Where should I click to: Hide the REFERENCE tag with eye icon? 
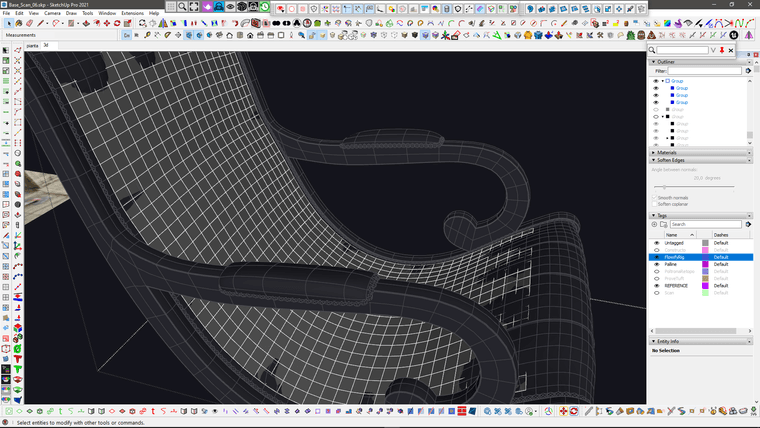click(656, 285)
